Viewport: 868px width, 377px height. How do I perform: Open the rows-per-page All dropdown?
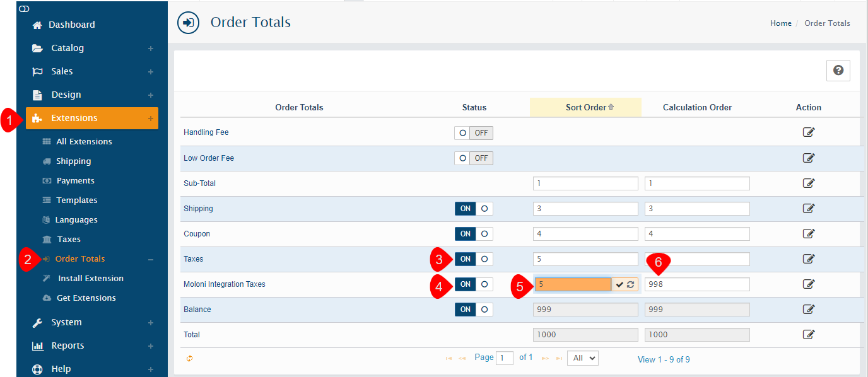pos(582,358)
